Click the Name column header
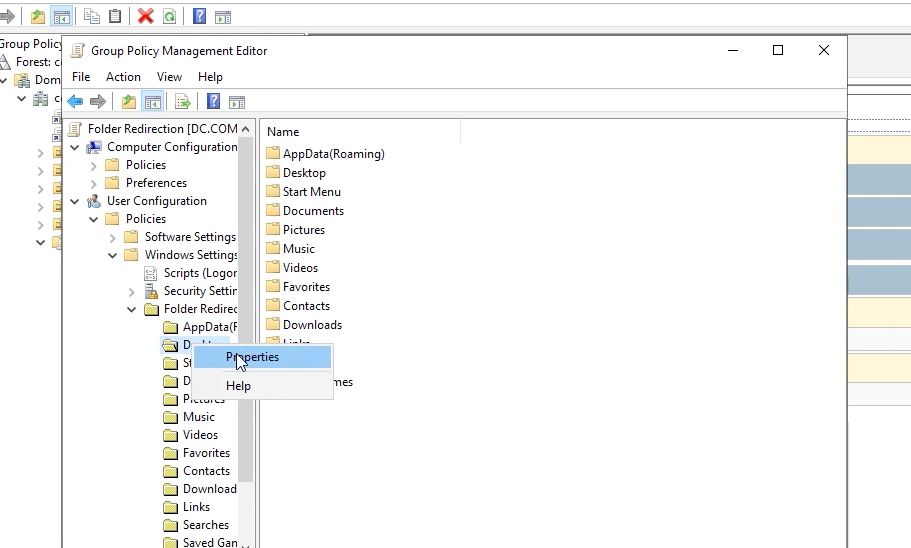Viewport: 911px width, 548px height. click(283, 132)
